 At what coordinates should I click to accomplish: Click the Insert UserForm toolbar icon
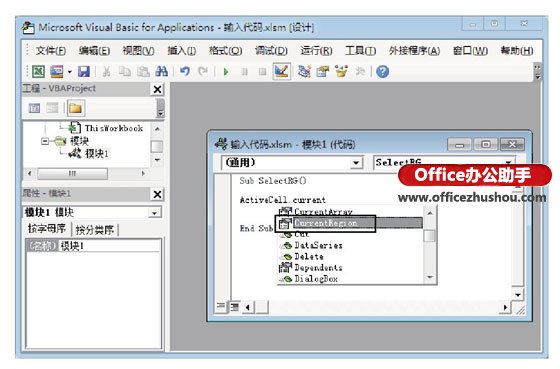pos(57,72)
